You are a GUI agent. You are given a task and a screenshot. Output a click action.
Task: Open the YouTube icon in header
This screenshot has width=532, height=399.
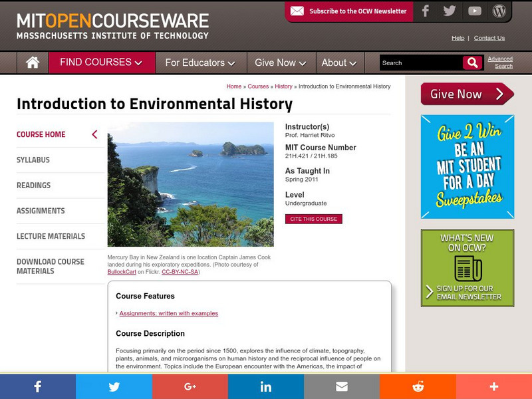click(x=474, y=11)
